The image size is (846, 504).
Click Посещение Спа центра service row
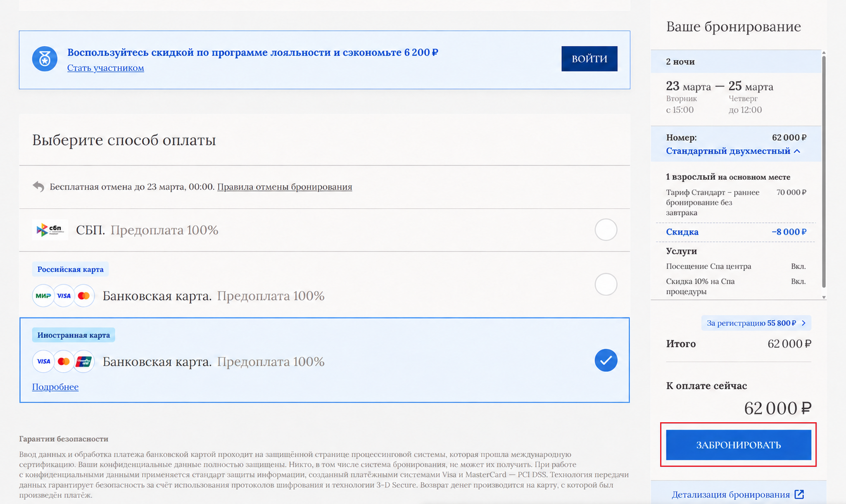736,266
